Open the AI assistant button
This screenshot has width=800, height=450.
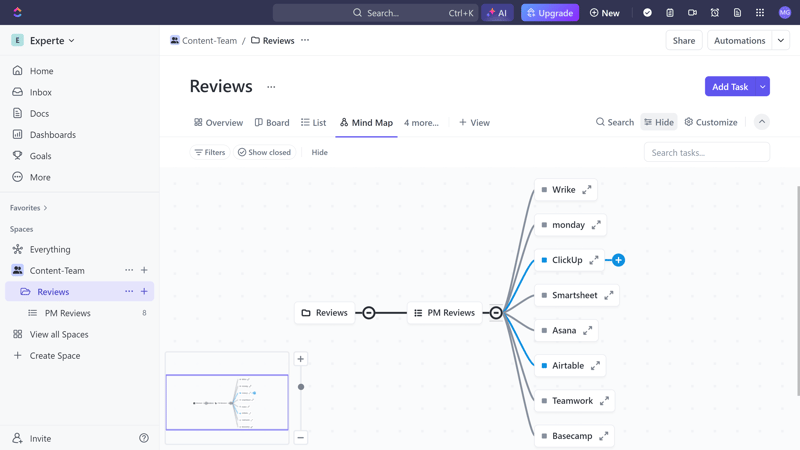click(x=497, y=13)
